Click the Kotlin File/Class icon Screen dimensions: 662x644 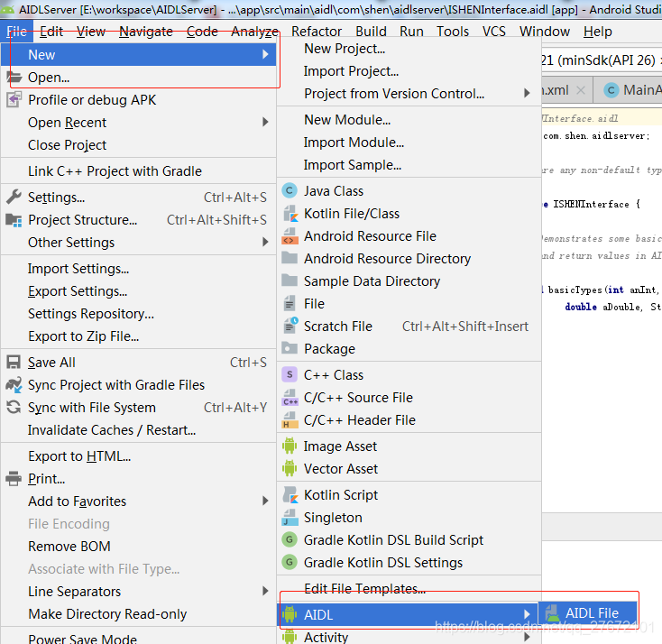click(290, 214)
